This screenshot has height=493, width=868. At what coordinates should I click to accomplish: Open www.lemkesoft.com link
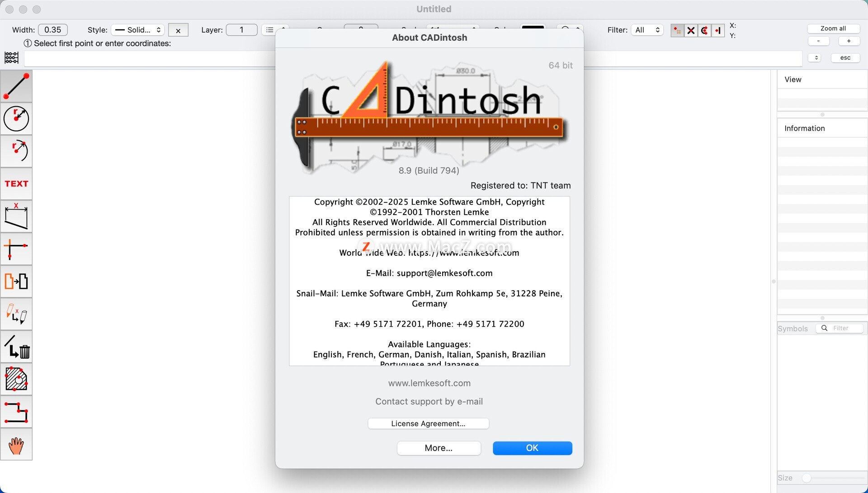coord(429,383)
